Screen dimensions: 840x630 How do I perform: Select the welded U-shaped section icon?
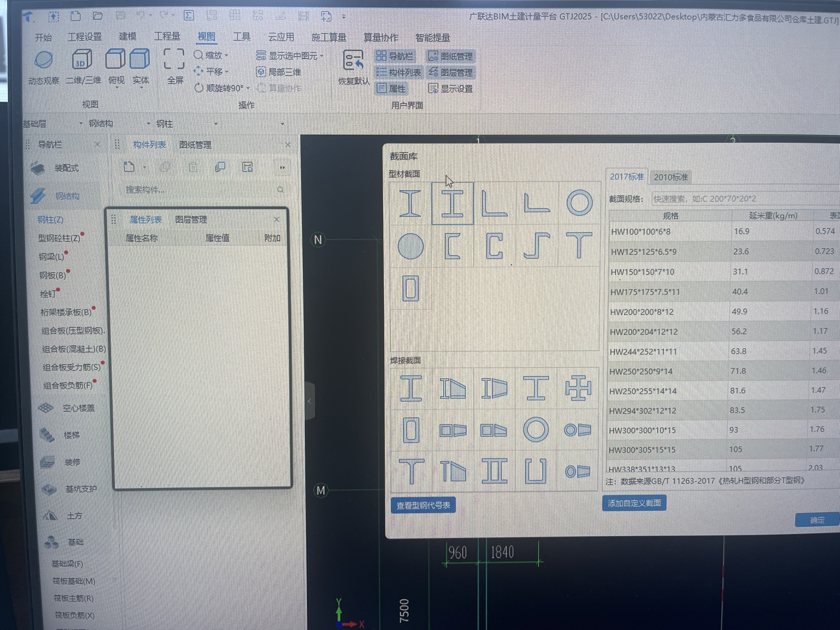tap(536, 471)
